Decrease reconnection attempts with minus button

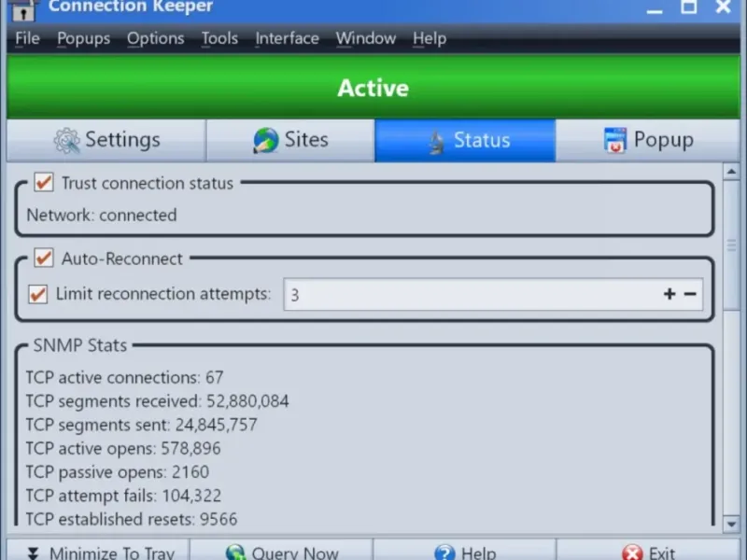690,294
